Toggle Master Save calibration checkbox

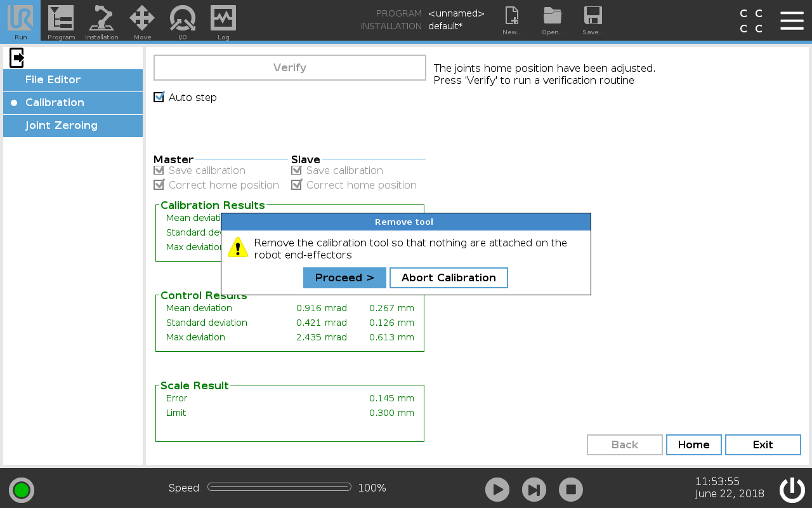click(x=159, y=170)
